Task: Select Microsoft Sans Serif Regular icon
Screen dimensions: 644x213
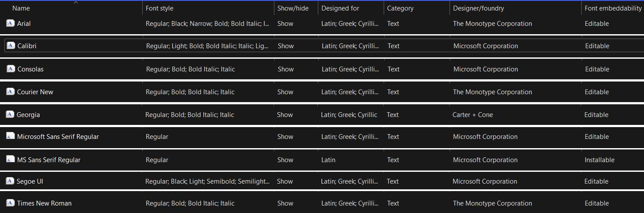Action: tap(11, 136)
